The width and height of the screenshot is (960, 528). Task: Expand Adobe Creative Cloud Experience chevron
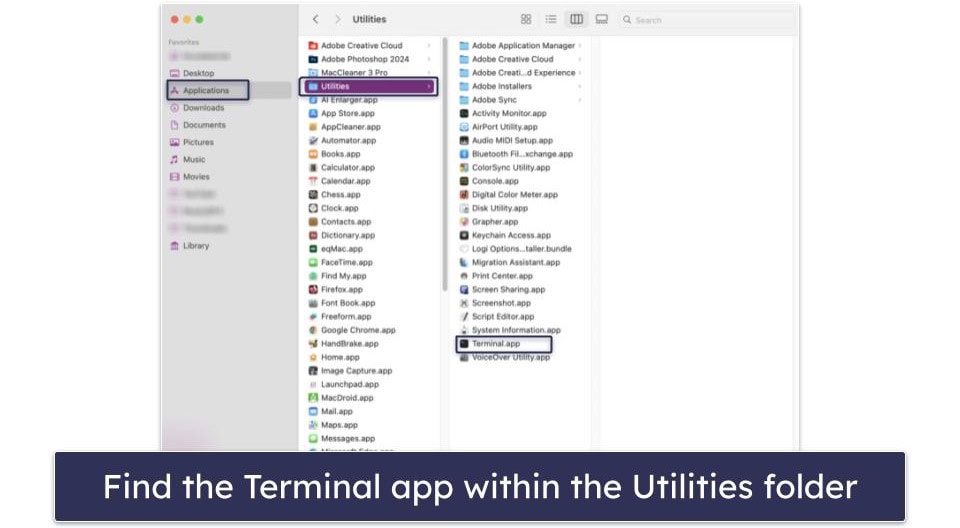pos(579,72)
